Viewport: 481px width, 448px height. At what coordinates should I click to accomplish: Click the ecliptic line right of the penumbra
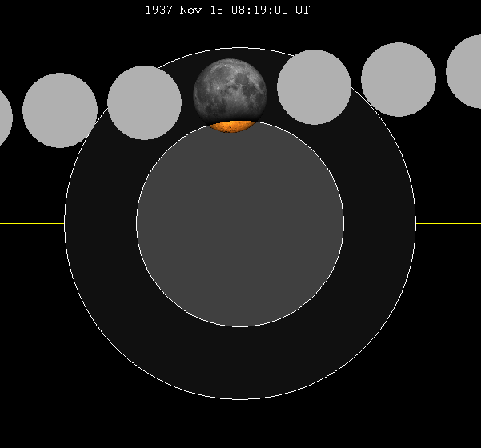448,224
